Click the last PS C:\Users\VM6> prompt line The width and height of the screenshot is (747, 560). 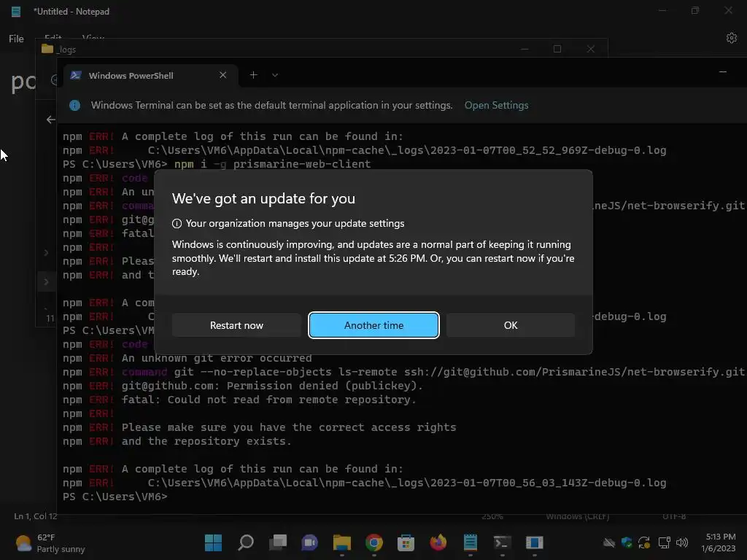[x=115, y=496]
